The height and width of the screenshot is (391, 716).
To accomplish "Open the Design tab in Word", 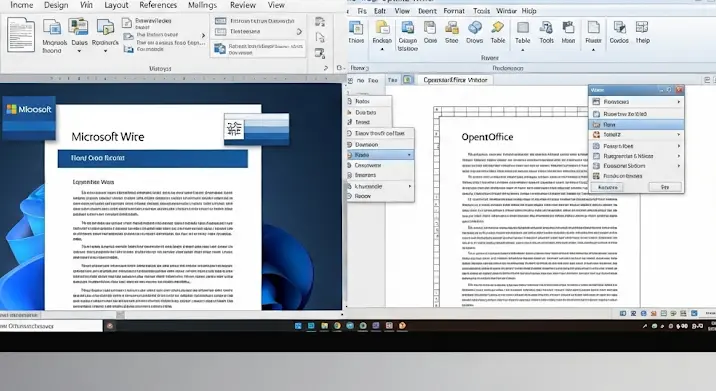I will [x=56, y=5].
